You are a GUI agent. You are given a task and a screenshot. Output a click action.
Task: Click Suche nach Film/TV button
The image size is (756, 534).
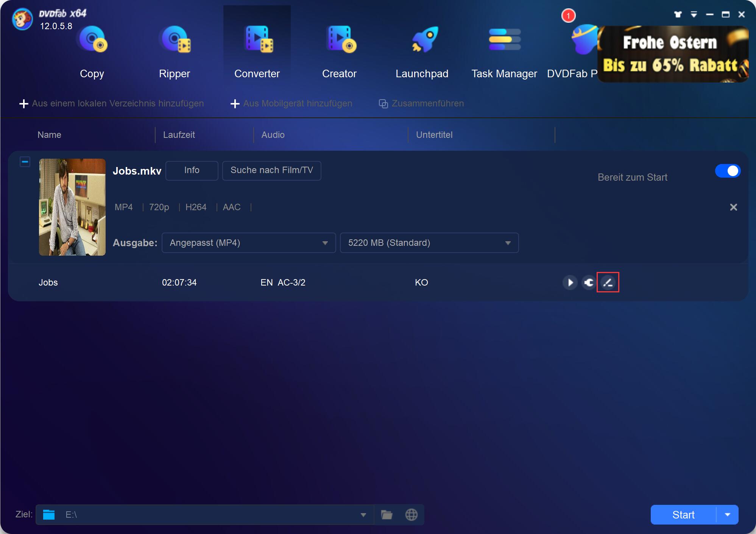click(271, 170)
